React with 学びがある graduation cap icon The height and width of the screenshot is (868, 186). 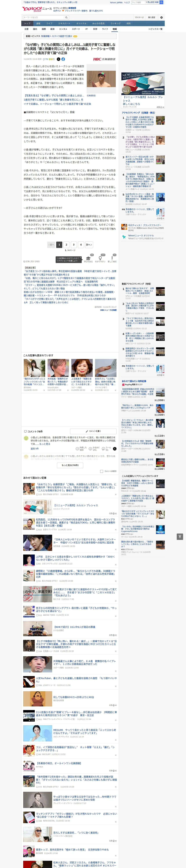coord(89,258)
